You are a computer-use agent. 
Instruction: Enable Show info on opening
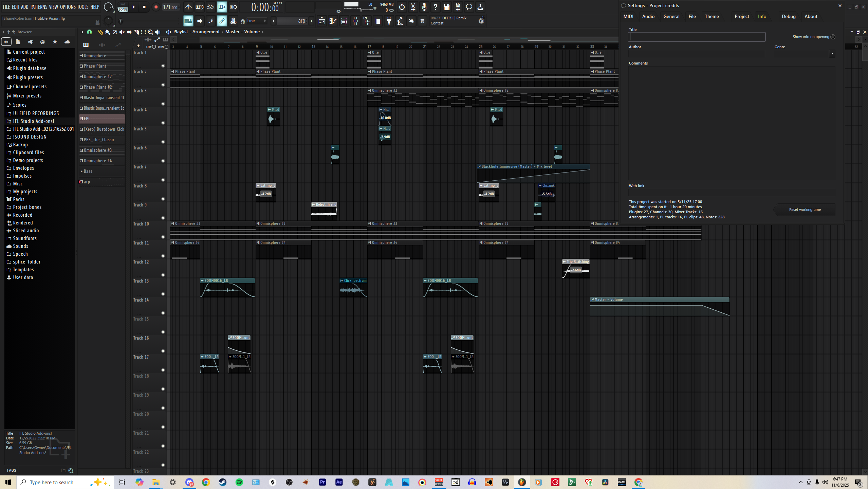click(833, 37)
